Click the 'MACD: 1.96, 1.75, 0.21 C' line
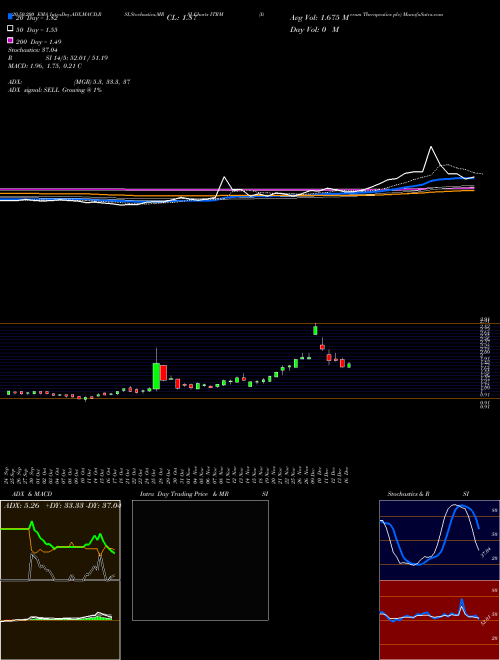 point(45,66)
